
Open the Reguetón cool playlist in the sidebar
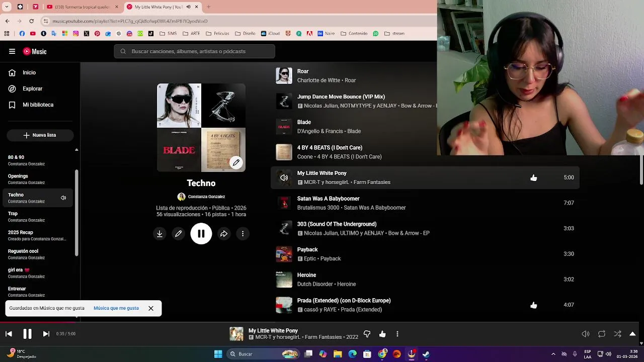point(38,254)
